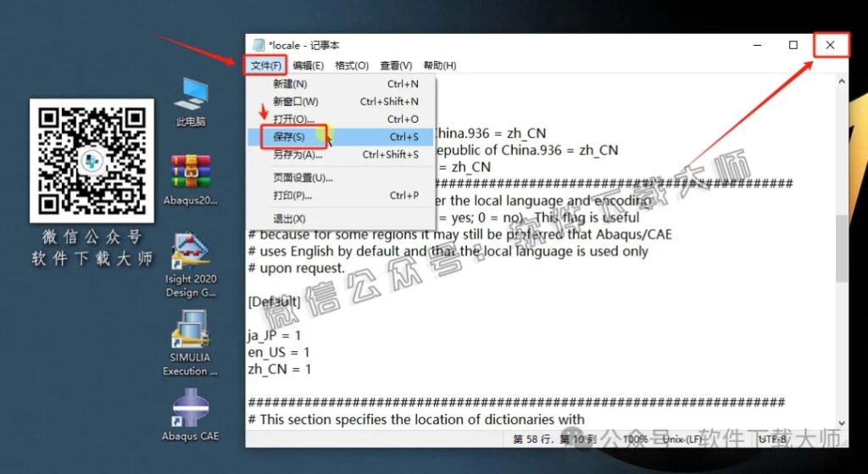868x474 pixels.
Task: Click the WeChat QR code image
Action: [x=92, y=160]
